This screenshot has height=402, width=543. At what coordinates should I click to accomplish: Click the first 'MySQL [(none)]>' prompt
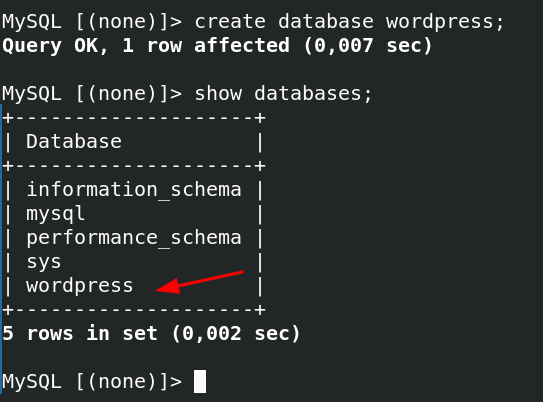tap(92, 22)
